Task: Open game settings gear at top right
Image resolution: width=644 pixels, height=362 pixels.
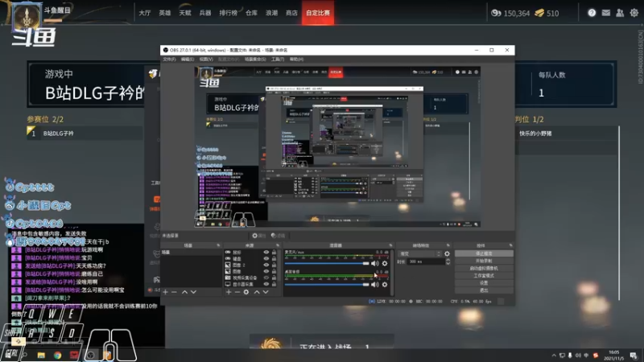Action: 634,13
